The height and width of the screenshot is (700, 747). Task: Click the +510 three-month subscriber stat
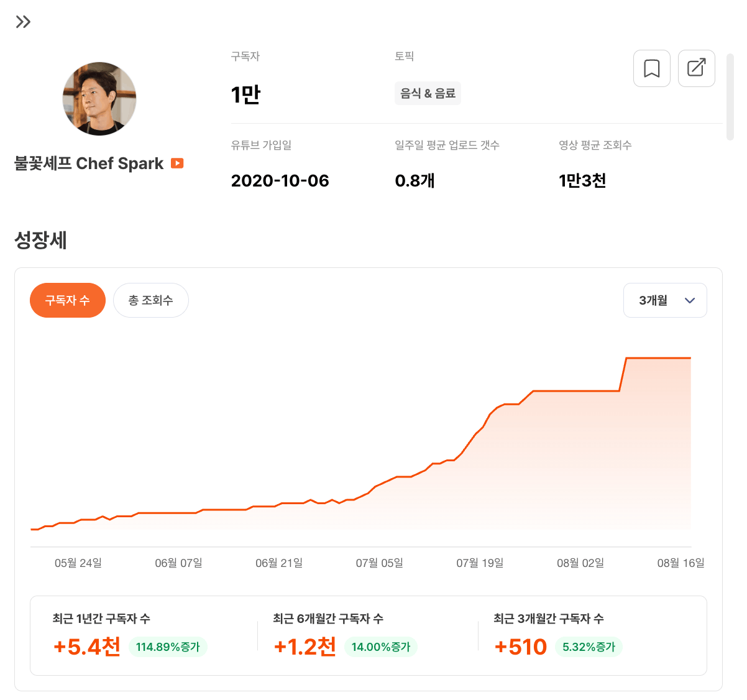pyautogui.click(x=521, y=647)
